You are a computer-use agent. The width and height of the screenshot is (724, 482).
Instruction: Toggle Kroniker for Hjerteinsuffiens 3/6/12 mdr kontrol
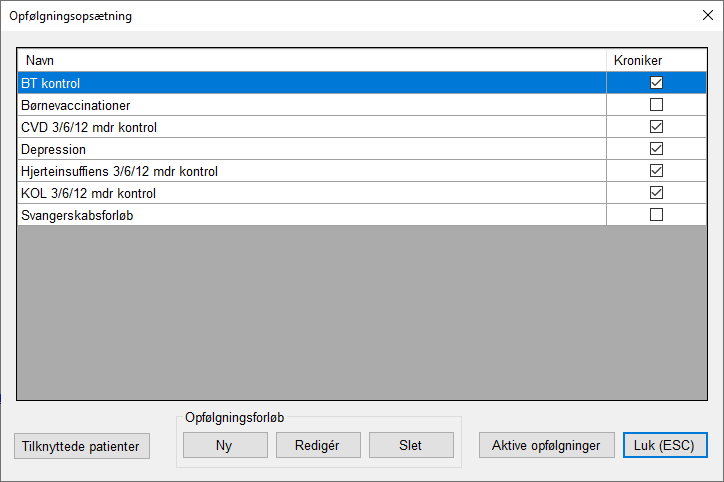(656, 171)
